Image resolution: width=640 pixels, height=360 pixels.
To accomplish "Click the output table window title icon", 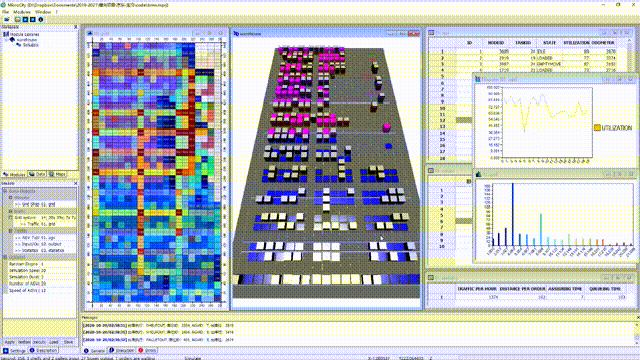I will tap(431, 170).
